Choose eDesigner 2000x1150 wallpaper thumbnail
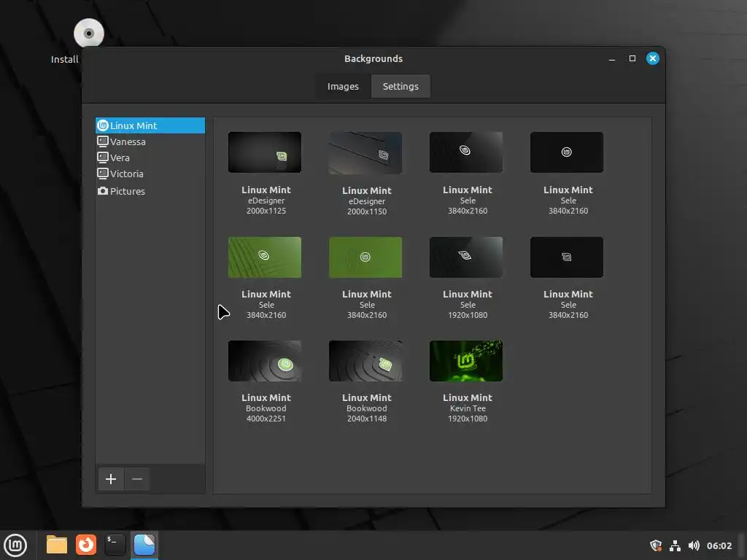The height and width of the screenshot is (560, 747). click(365, 153)
